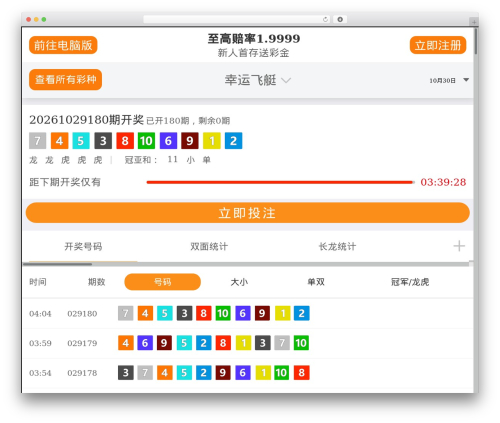Click the 期数 column header
This screenshot has width=500, height=423.
[96, 282]
